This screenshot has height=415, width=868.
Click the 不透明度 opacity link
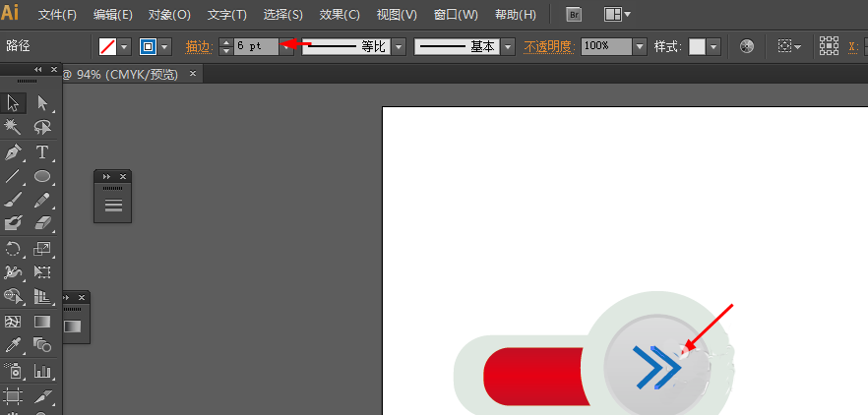click(x=549, y=47)
